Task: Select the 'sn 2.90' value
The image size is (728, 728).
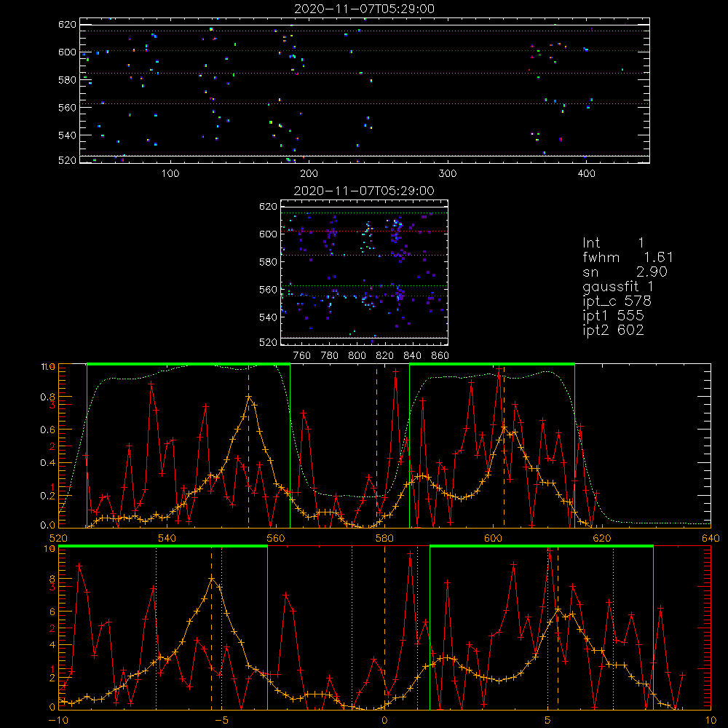Action: pos(625,272)
